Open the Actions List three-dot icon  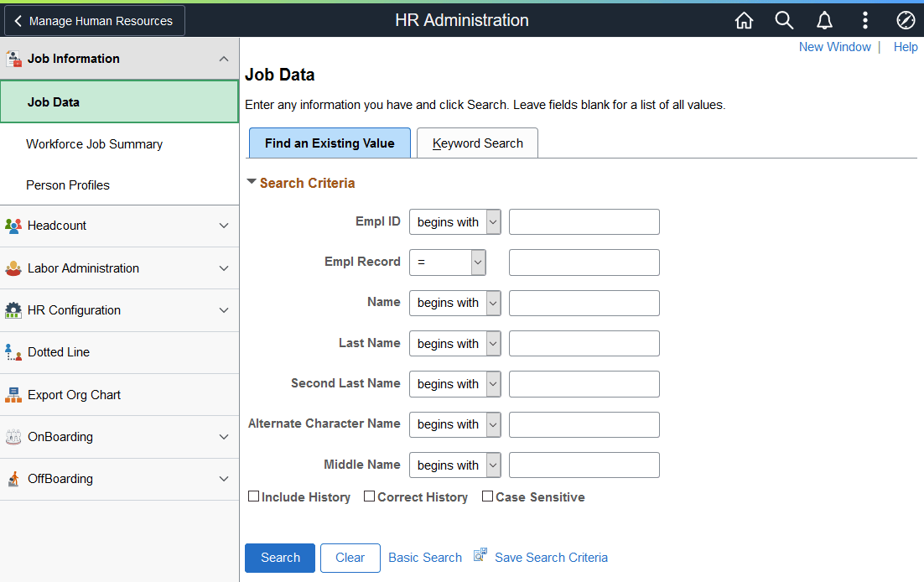pos(864,20)
